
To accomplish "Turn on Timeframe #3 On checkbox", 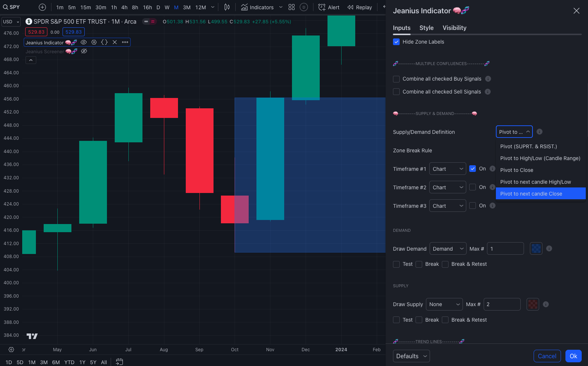I will coord(473,206).
